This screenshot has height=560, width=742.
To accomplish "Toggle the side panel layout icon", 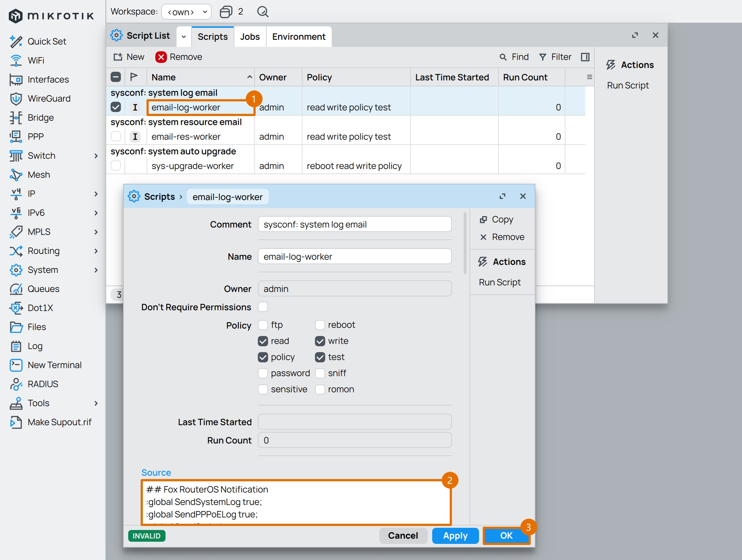I will pyautogui.click(x=585, y=57).
